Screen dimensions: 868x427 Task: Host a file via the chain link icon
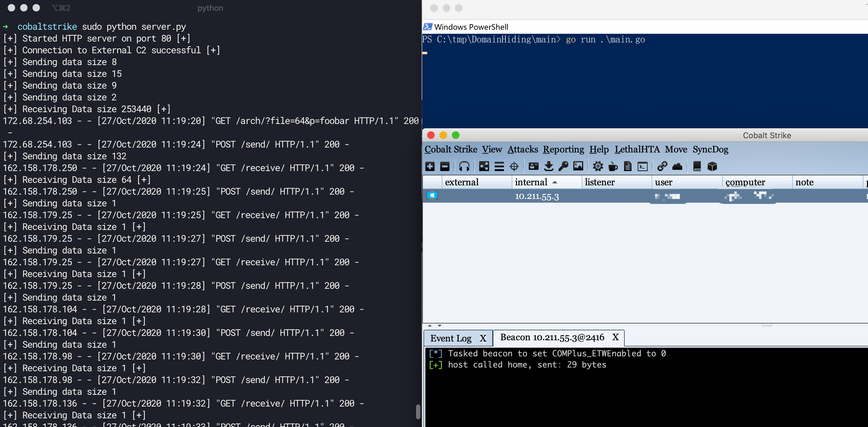point(662,166)
